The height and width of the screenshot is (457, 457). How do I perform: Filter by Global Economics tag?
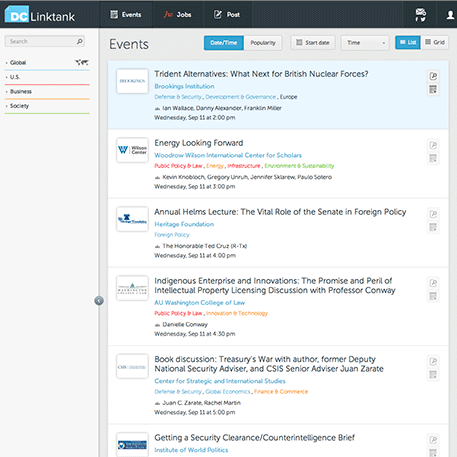click(228, 392)
